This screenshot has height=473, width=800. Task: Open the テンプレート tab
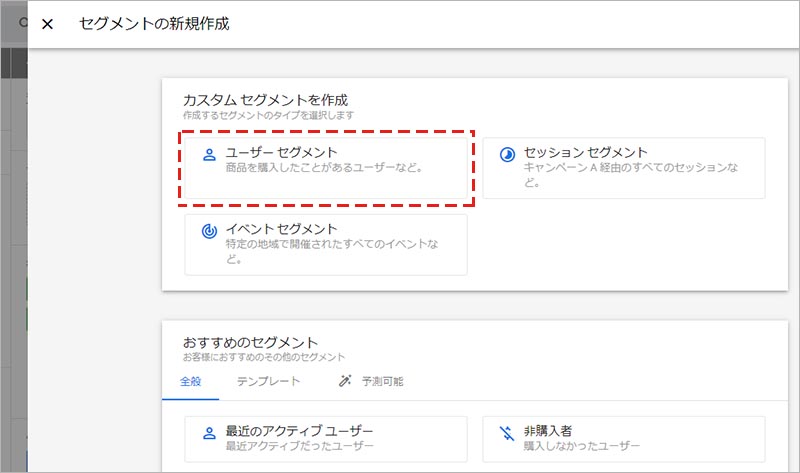point(268,381)
